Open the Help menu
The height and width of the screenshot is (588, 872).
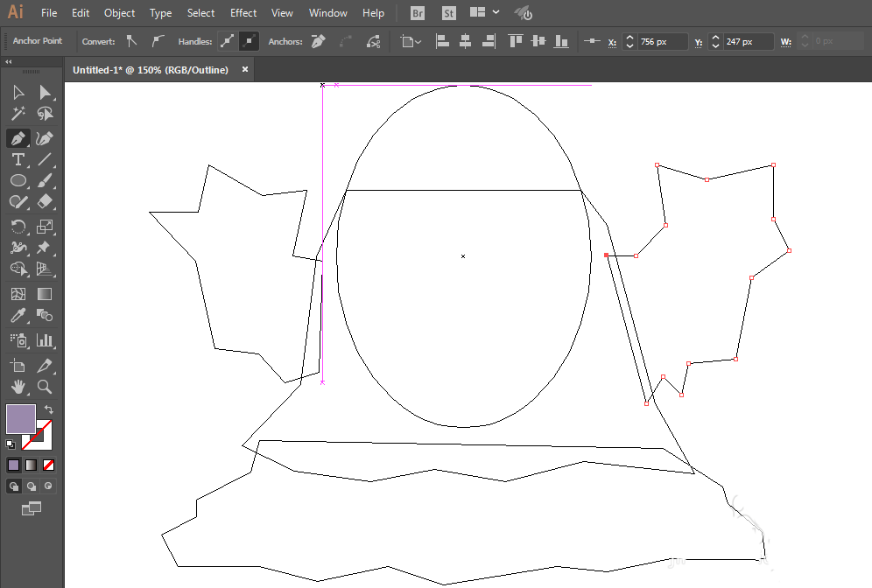point(373,13)
